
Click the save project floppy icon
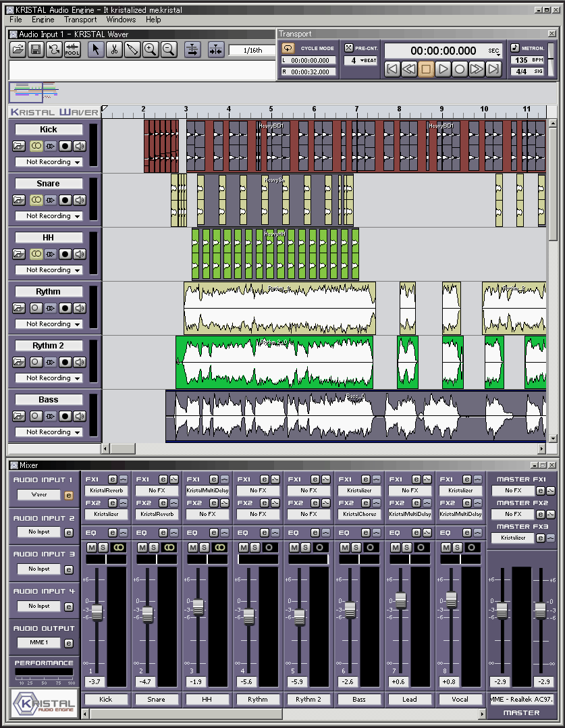coord(36,49)
